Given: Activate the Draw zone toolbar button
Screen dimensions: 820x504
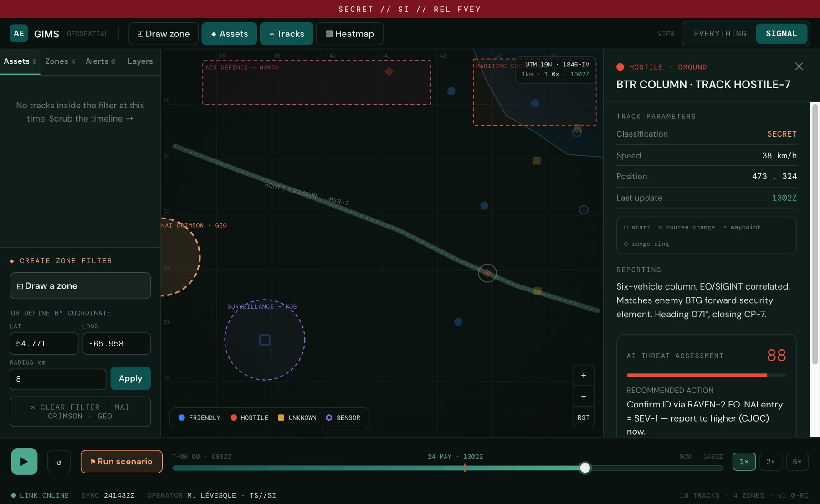Looking at the screenshot, I should point(164,34).
